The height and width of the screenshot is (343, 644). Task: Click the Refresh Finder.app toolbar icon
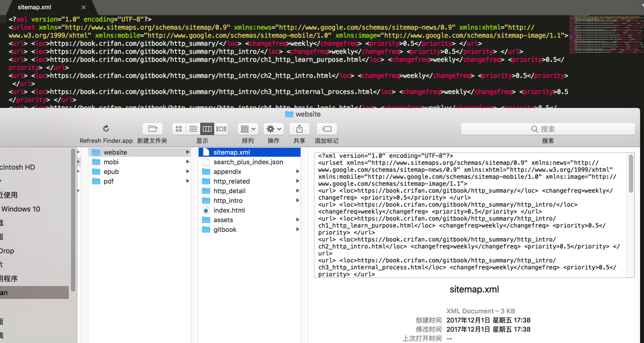point(106,129)
